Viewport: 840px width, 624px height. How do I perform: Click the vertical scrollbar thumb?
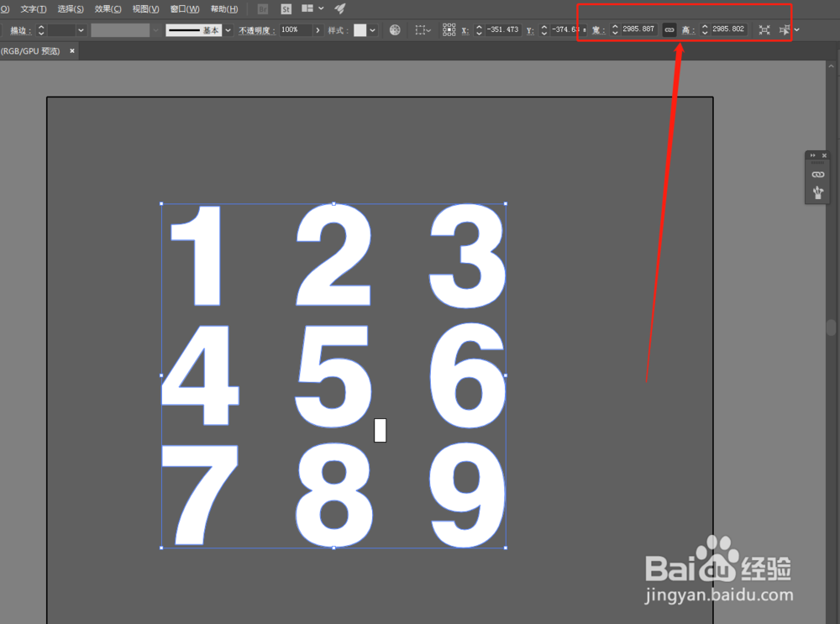point(832,328)
